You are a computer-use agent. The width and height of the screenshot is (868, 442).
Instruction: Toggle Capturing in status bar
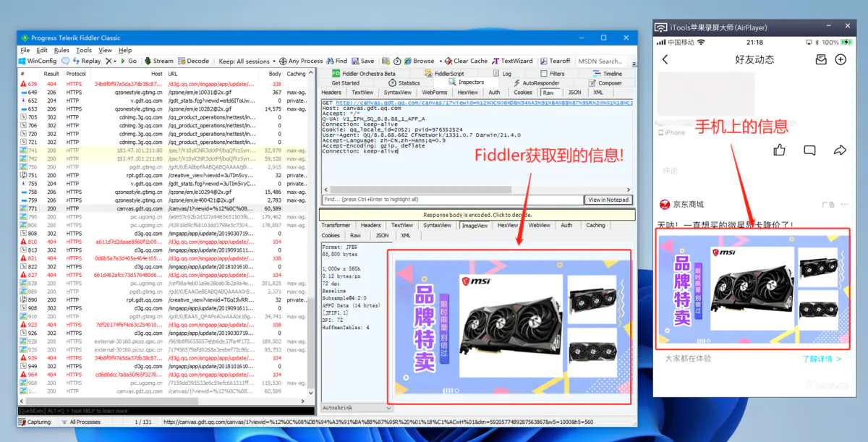[x=35, y=422]
